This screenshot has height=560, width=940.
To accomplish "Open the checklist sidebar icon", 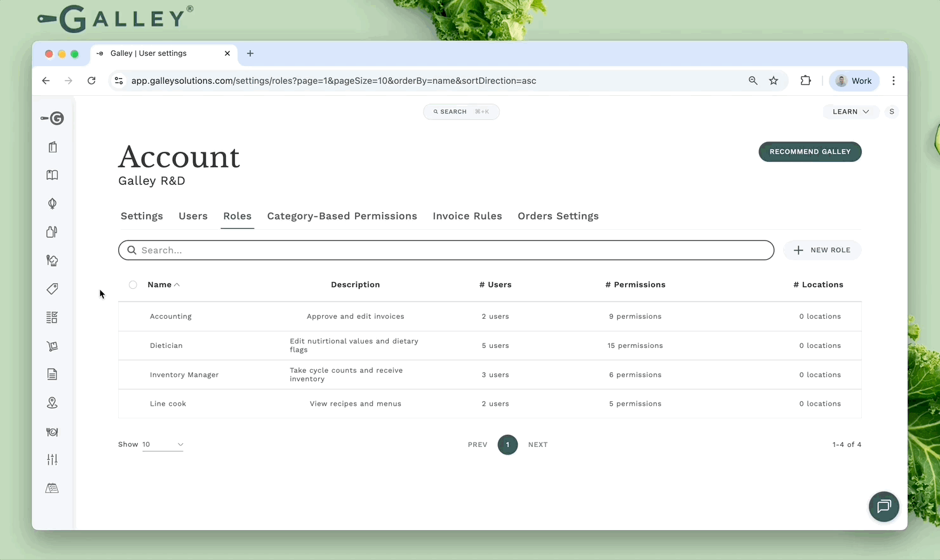I will point(52,317).
